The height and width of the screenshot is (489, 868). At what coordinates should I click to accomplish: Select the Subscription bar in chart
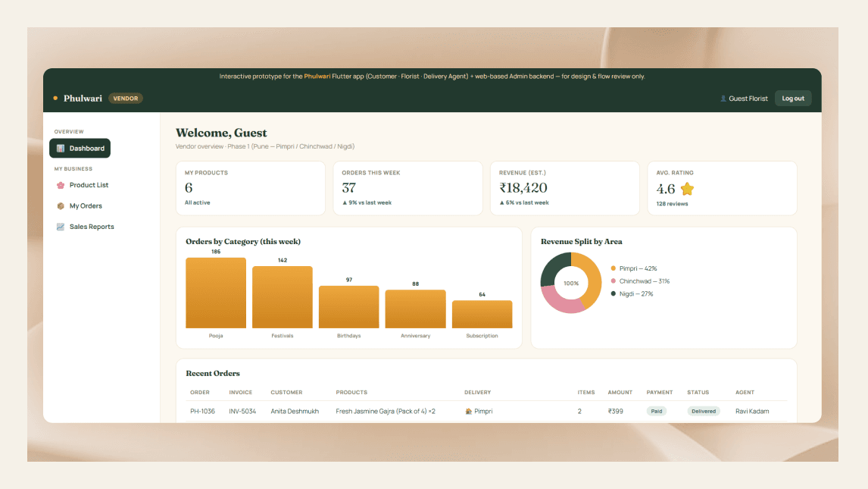point(482,314)
